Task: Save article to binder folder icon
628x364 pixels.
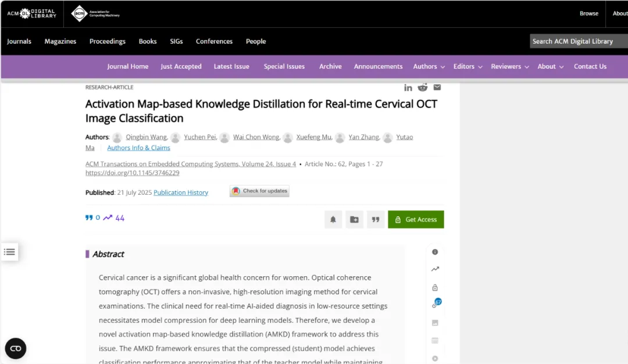Action: 354,220
